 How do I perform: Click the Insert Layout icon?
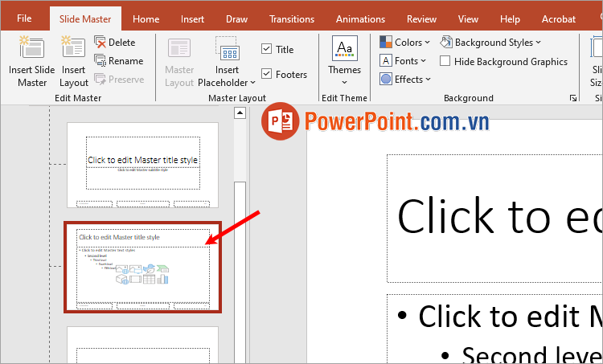(73, 47)
